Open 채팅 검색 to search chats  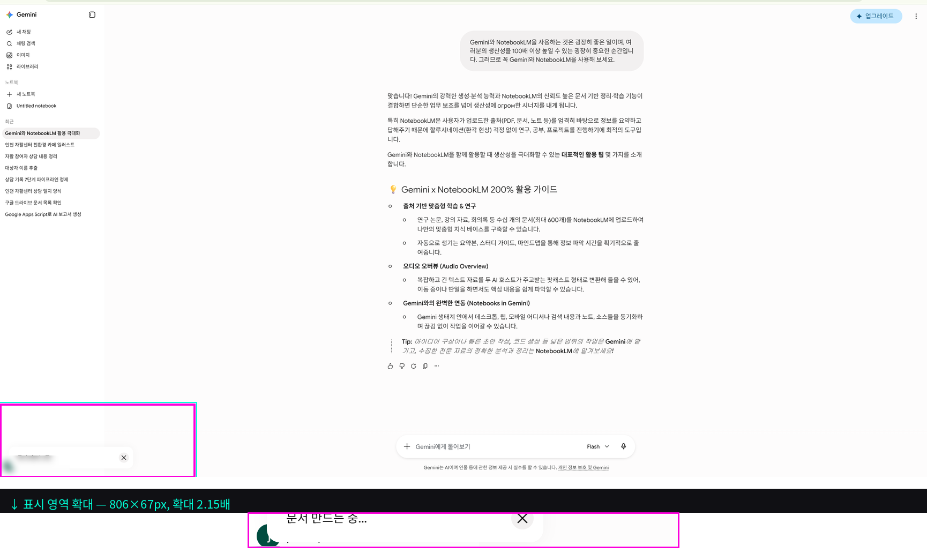coord(26,43)
